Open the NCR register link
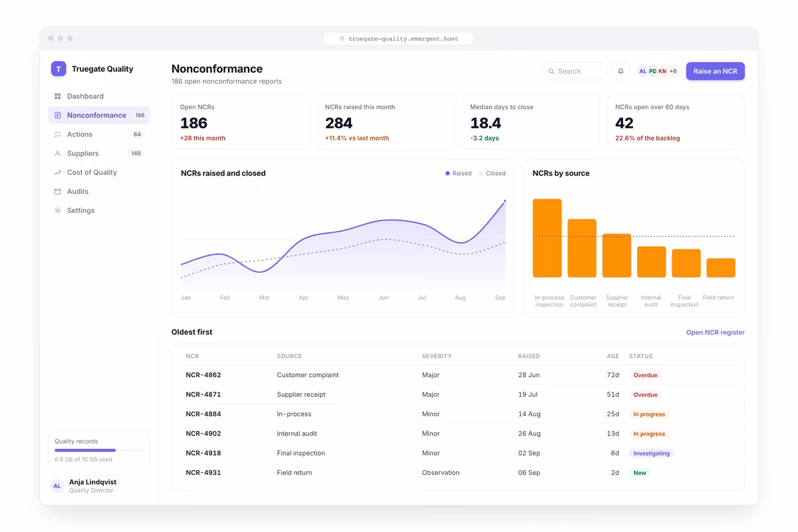Viewport: 798px width, 532px height. click(x=716, y=332)
